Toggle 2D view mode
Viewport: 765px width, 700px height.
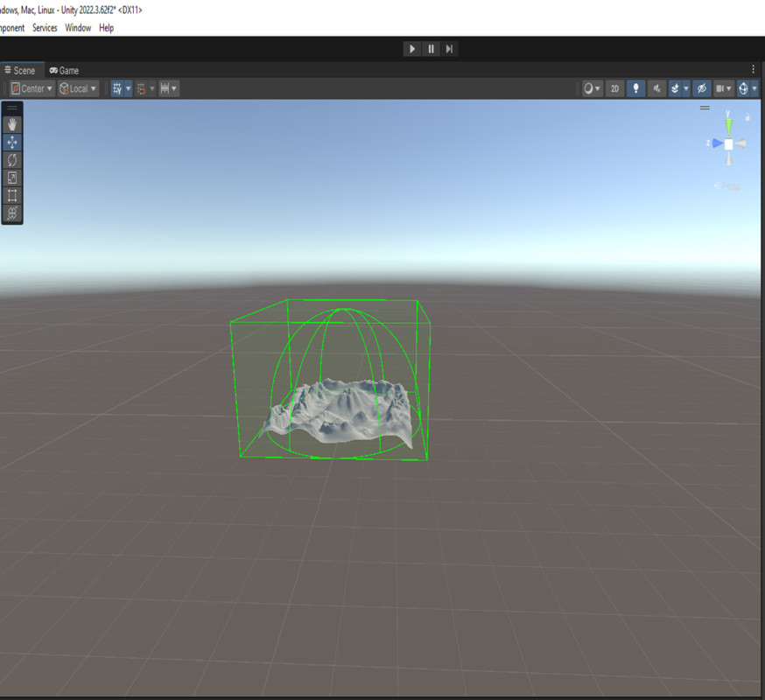[614, 88]
